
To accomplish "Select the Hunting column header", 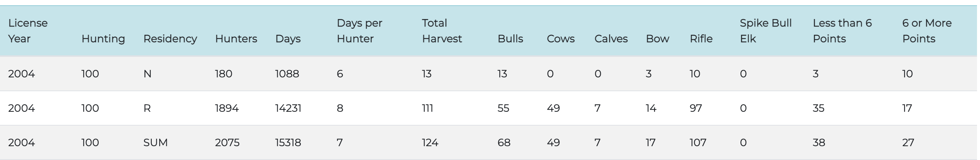I will (x=103, y=39).
